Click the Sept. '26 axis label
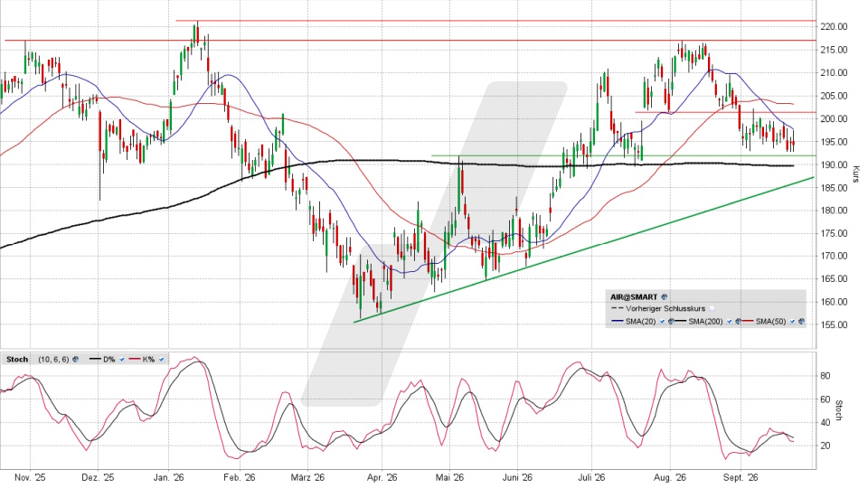 coord(741,477)
